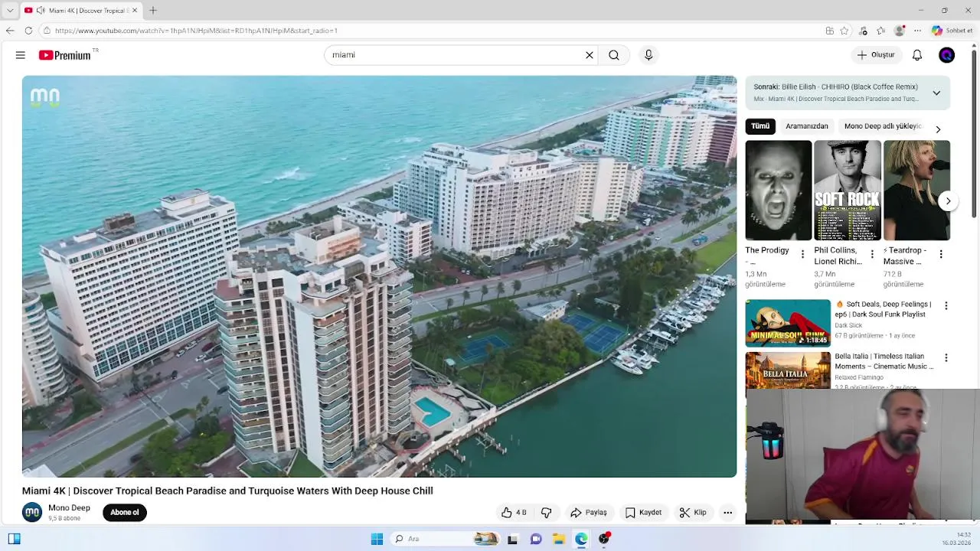This screenshot has width=980, height=551.
Task: Open the Windows Start menu
Action: coord(377,539)
